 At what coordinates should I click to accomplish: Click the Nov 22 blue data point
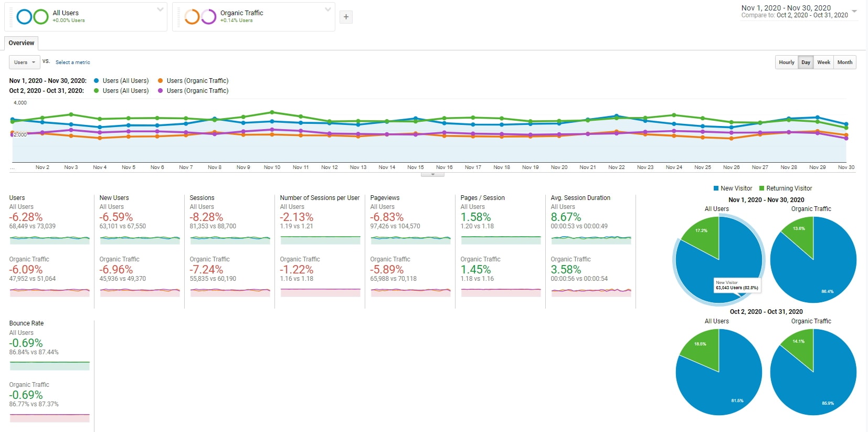click(617, 116)
